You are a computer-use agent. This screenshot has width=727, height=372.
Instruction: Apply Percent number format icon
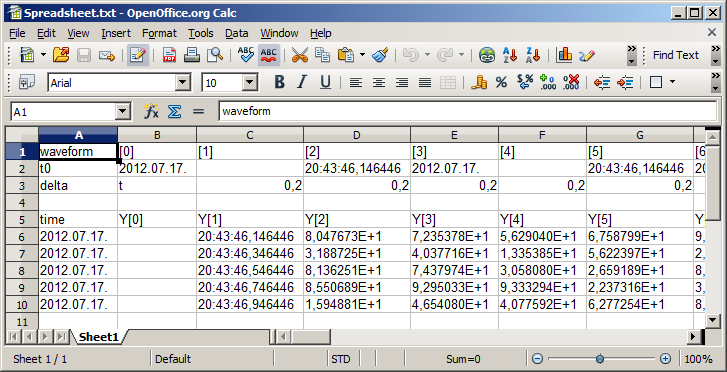(501, 83)
